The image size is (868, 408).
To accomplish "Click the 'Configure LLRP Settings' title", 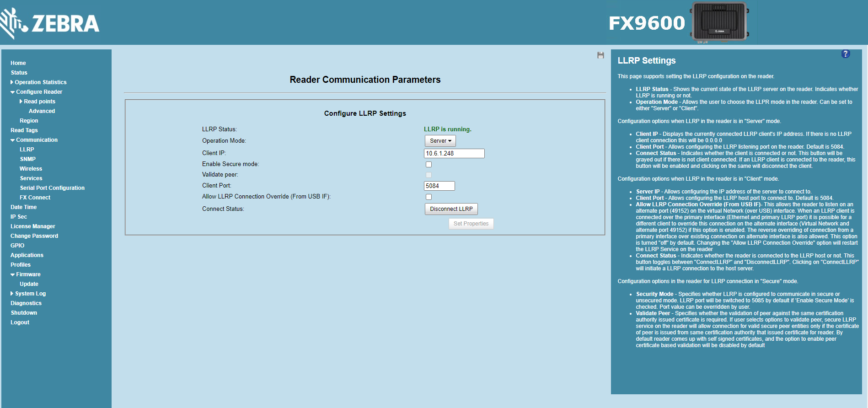I will [x=365, y=113].
